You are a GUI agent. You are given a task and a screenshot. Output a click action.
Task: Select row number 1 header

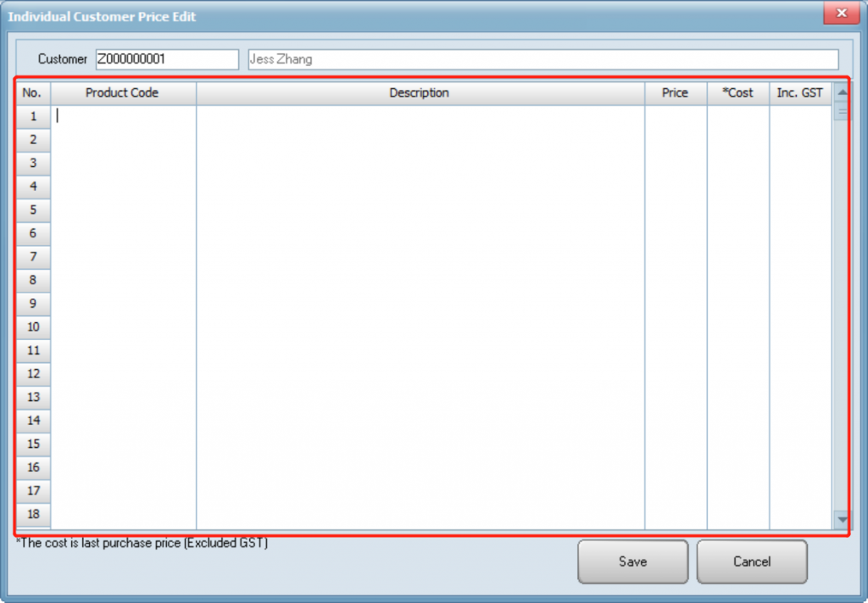(33, 116)
